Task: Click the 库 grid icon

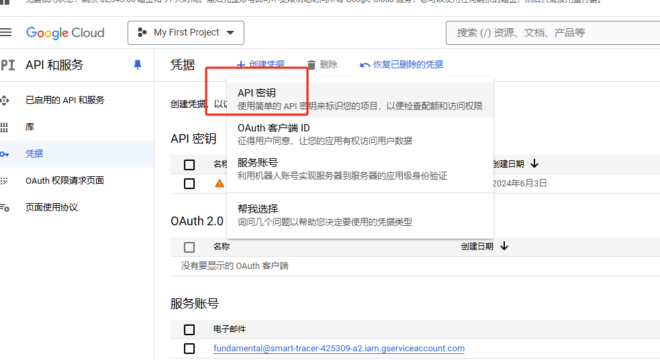Action: 4,128
